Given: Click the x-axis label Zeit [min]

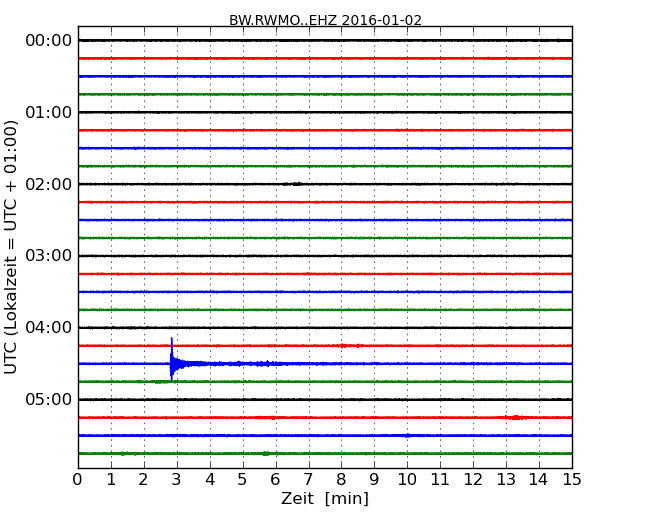Looking at the screenshot, I should pos(325,498).
